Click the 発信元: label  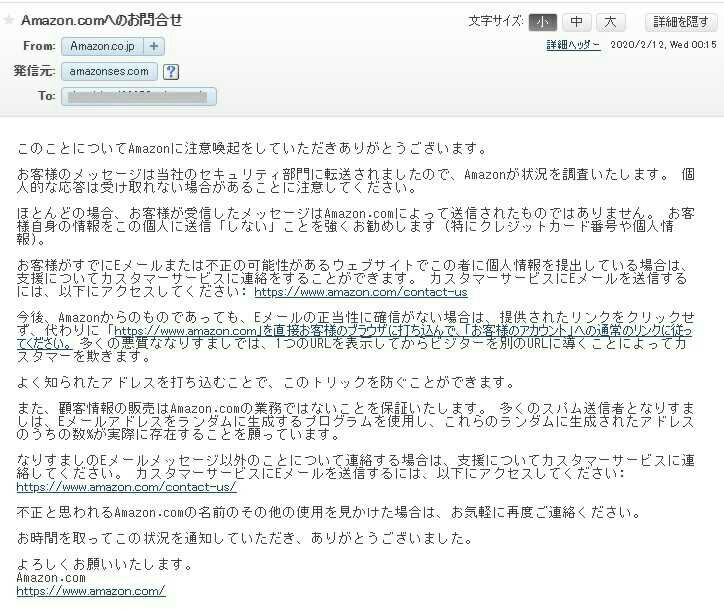tap(35, 71)
